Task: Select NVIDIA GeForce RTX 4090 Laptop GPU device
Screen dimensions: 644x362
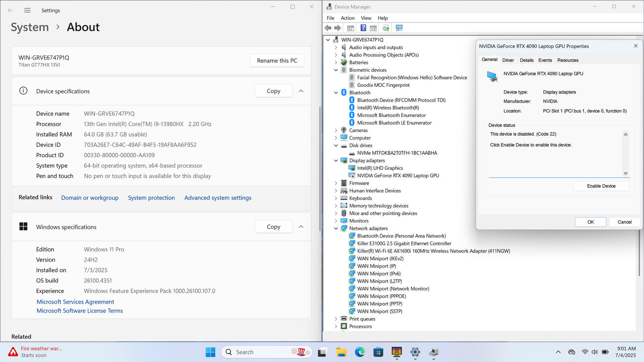Action: pyautogui.click(x=398, y=175)
